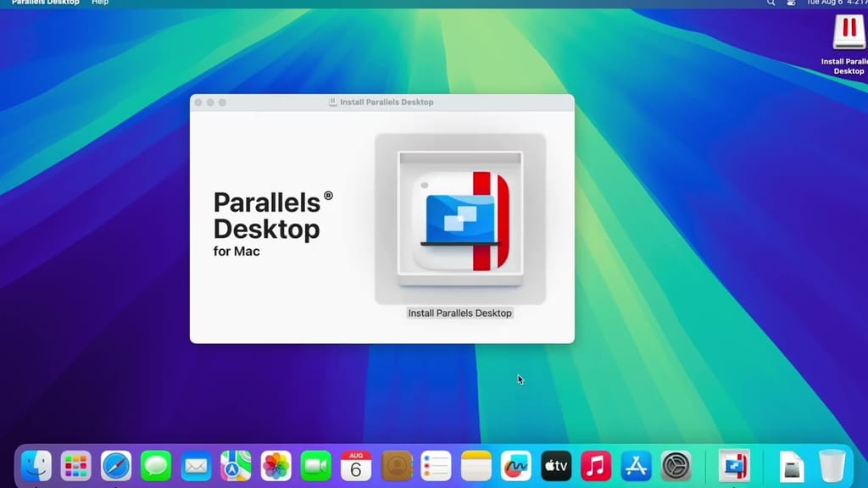
Task: Open Finder from the Dock
Action: 36,464
